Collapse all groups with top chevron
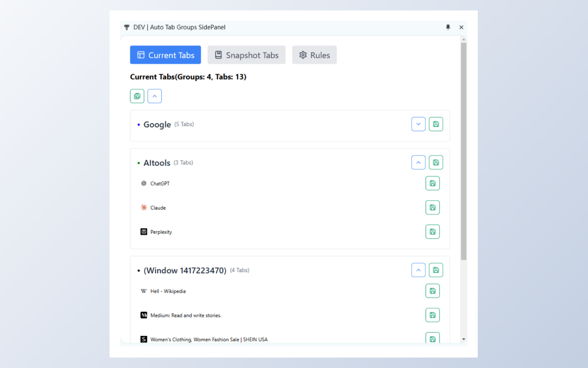The width and height of the screenshot is (588, 368). coord(154,96)
